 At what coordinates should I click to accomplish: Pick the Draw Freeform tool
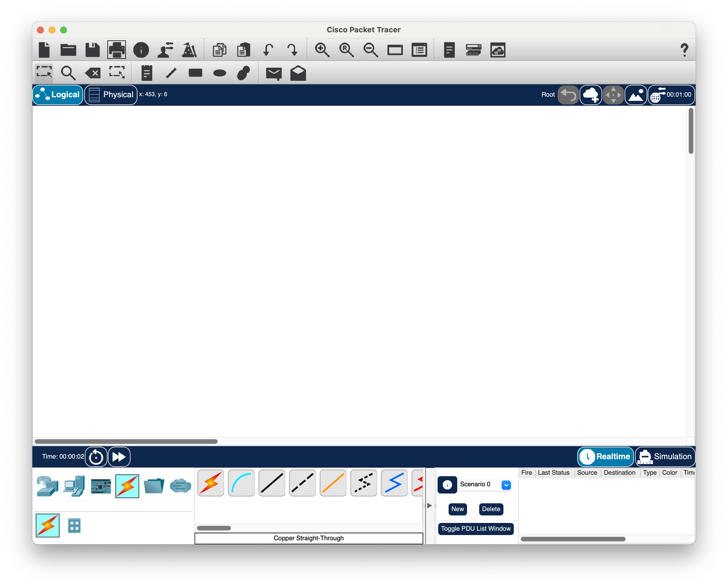[243, 73]
